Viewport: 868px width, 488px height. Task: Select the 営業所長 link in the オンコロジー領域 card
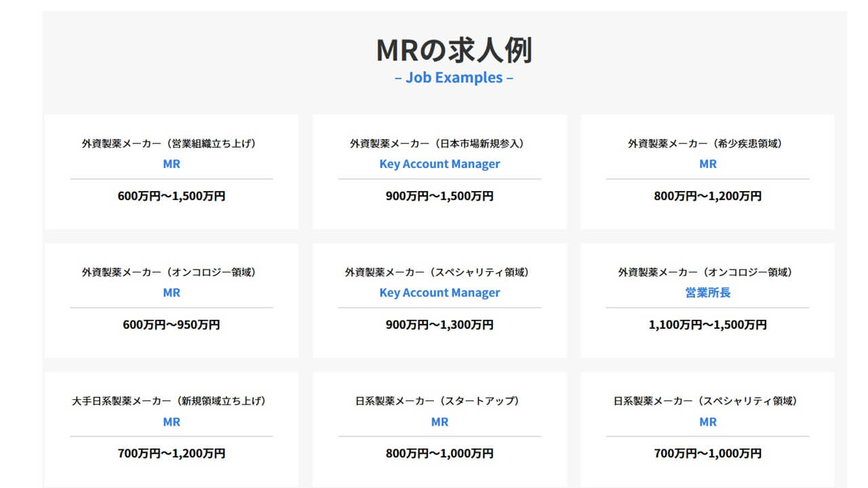click(x=707, y=292)
